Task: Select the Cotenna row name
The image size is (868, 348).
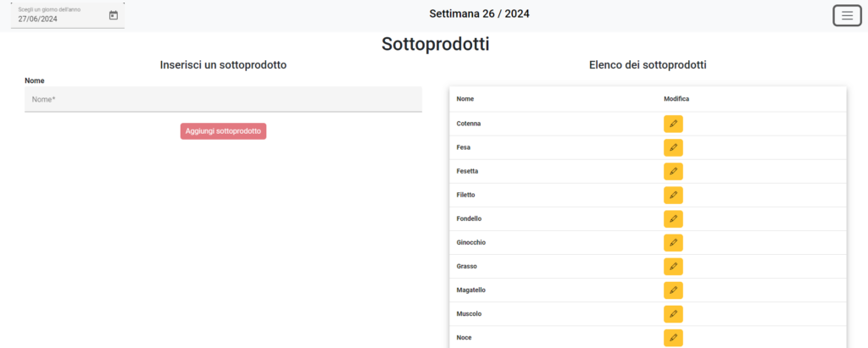Action: tap(468, 124)
